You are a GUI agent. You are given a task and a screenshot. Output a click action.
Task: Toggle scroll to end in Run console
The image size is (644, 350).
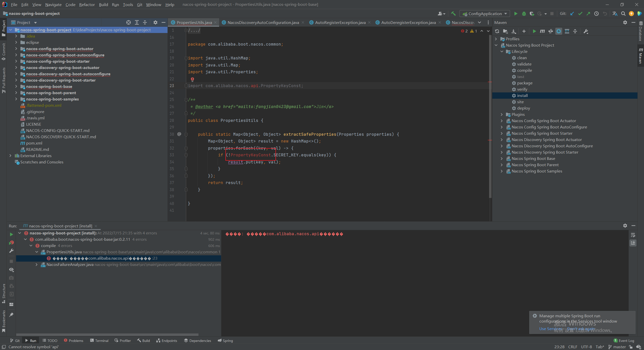click(633, 243)
